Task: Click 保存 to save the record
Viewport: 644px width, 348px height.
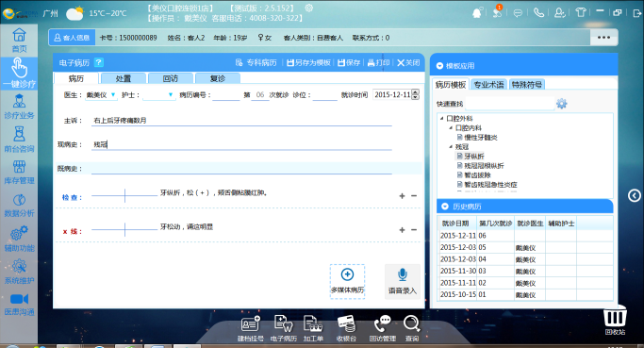Action: pyautogui.click(x=349, y=62)
